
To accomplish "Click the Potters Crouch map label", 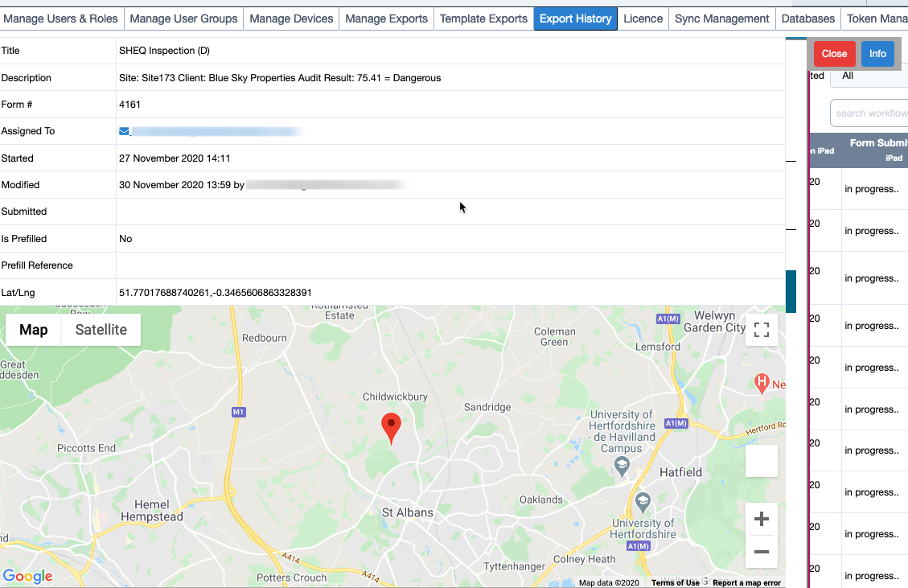I will [291, 578].
